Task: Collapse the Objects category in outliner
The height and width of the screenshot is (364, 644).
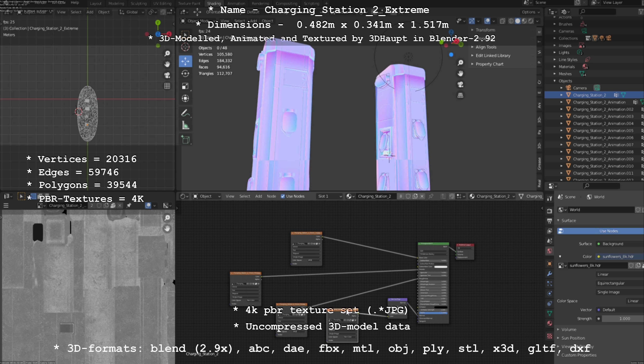Action: 555,81
